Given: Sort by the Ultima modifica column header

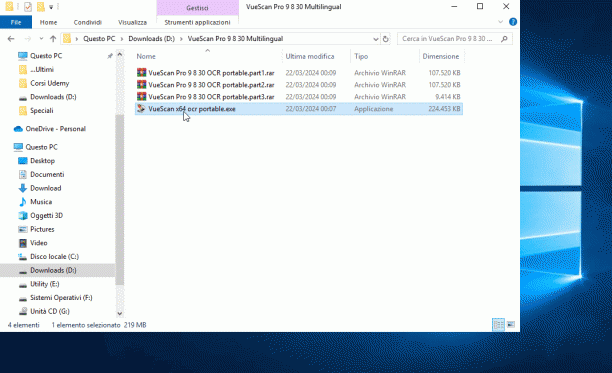Looking at the screenshot, I should [310, 56].
